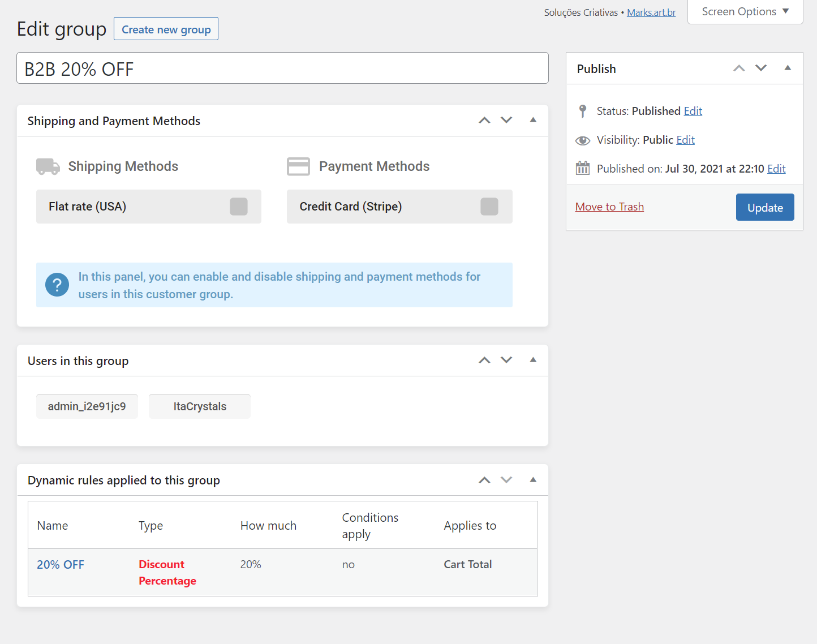817x644 pixels.
Task: Click the How much column header
Action: (268, 526)
